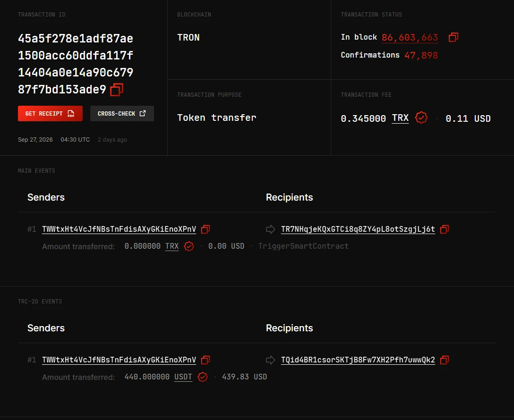Viewport: 514px width, 420px height.
Task: Open recipient TQid4BR1csorSKTjB8Fw7XH2Pfh7uwwQk2 address
Action: pos(358,360)
